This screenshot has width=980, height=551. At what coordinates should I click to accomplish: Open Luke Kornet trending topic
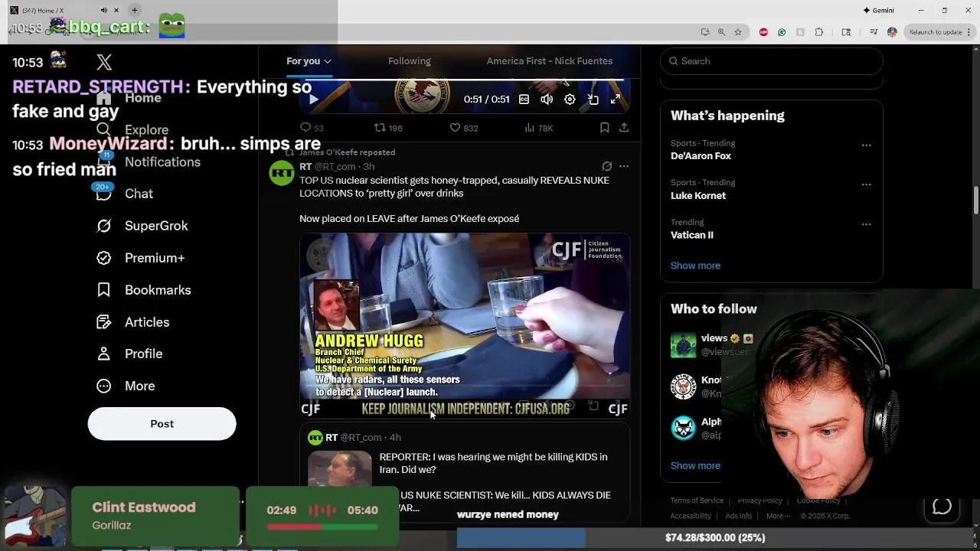click(x=698, y=196)
